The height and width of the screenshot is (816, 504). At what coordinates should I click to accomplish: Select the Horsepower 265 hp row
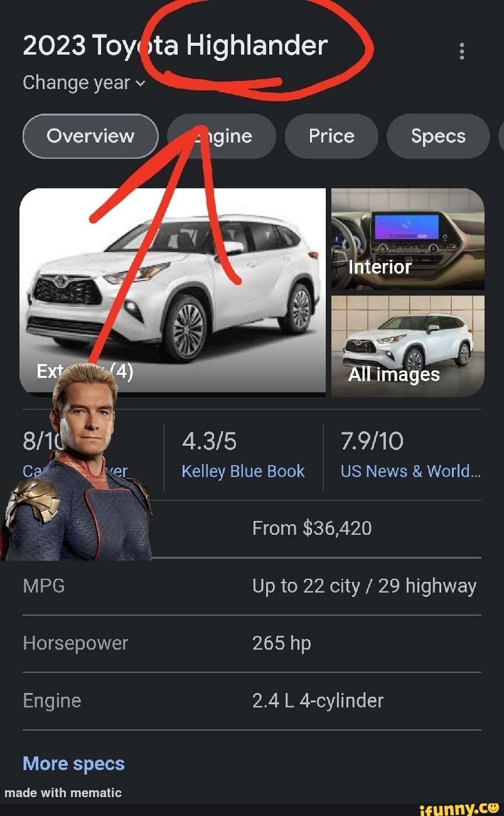(252, 643)
